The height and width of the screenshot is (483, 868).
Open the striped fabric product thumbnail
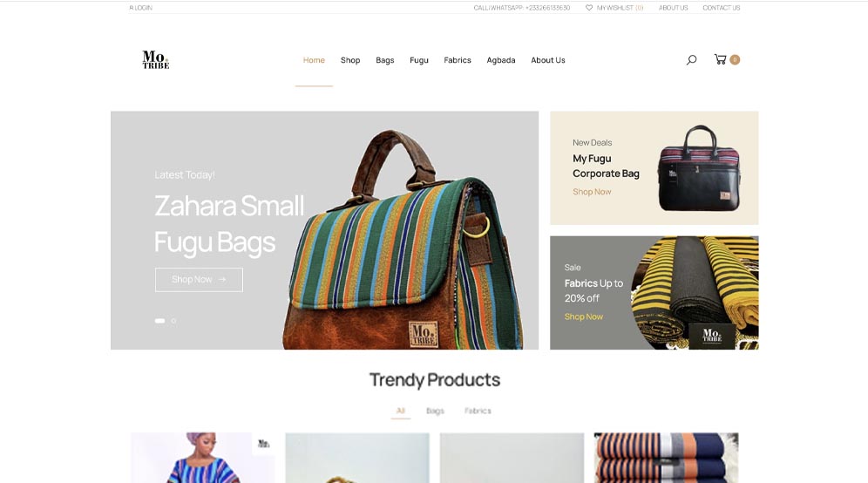tap(666, 458)
